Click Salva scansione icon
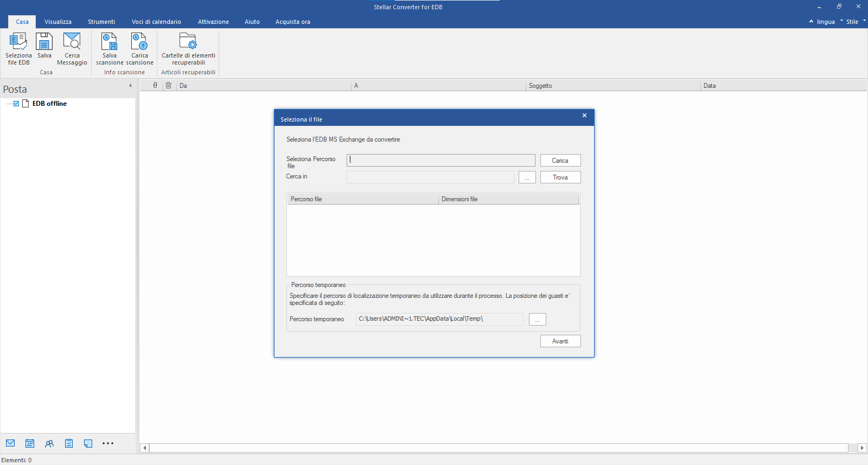 pos(110,49)
